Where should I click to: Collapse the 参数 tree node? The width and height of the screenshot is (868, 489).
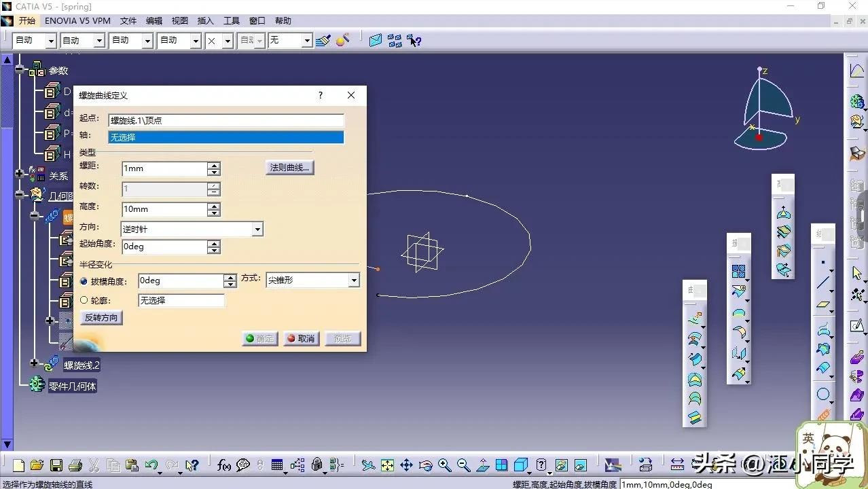tap(20, 70)
